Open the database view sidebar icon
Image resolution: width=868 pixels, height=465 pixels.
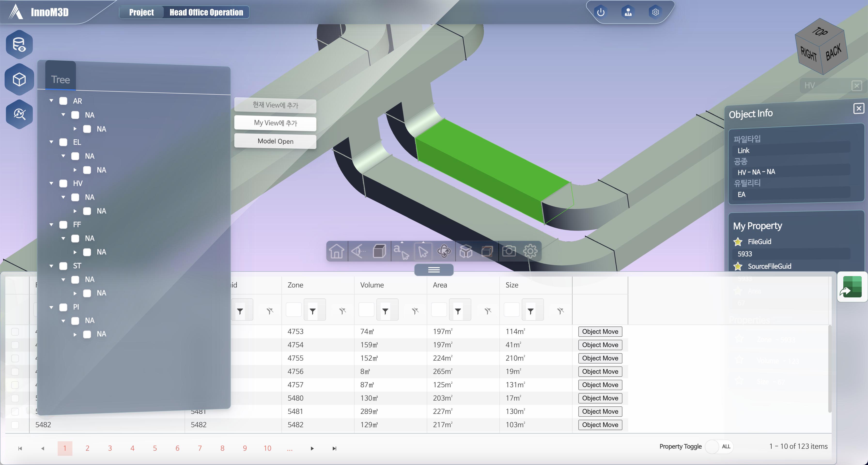tap(19, 45)
